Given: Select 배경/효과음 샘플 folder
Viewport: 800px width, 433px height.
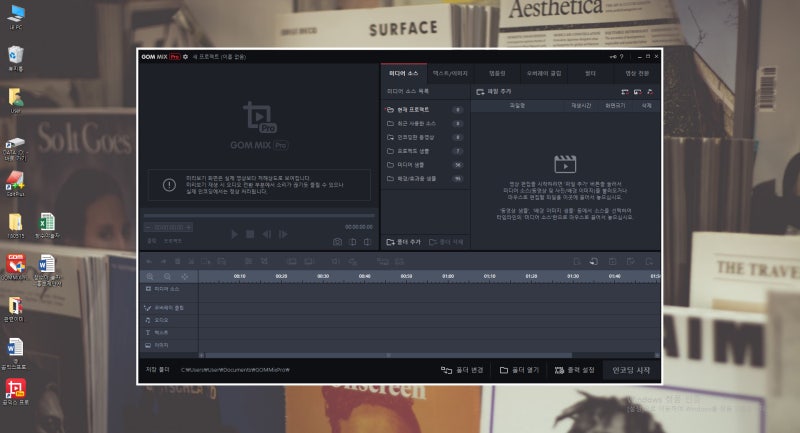Looking at the screenshot, I should 425,179.
